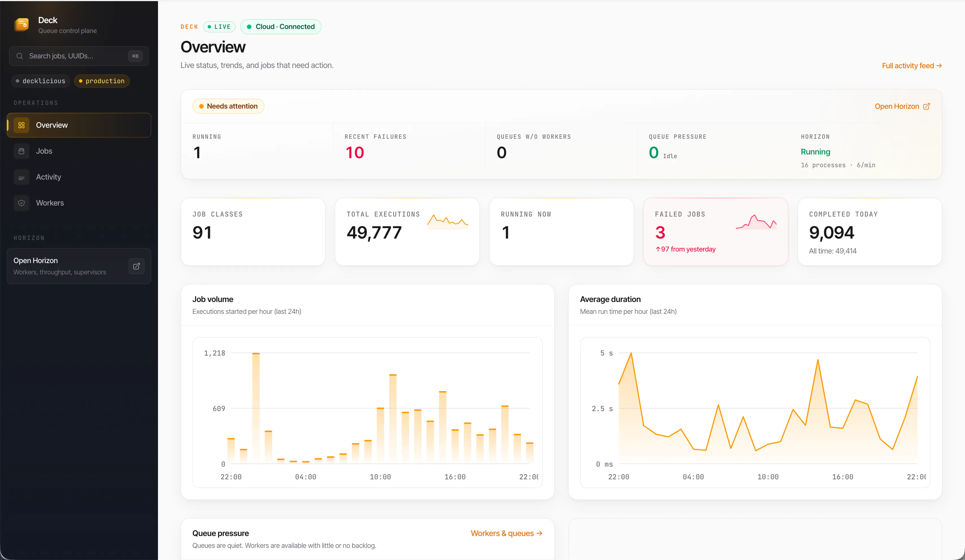Click the external-link icon in Open Horizon sidebar card

click(x=136, y=266)
